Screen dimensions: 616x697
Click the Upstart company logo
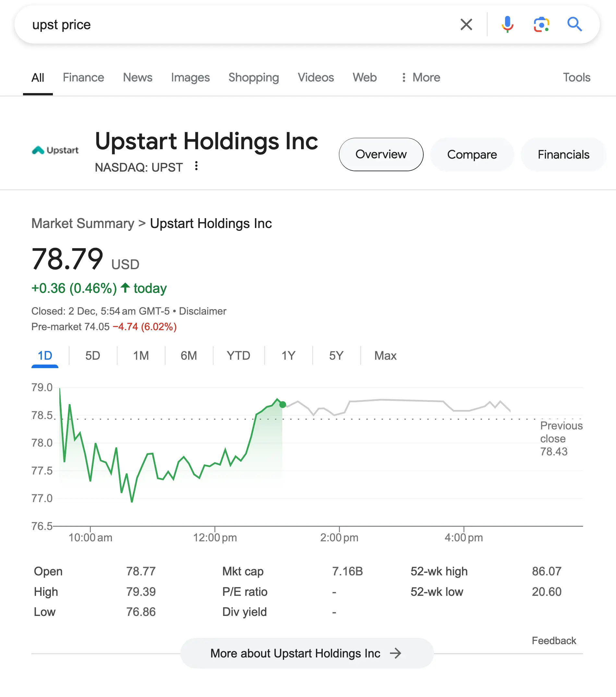tap(55, 150)
